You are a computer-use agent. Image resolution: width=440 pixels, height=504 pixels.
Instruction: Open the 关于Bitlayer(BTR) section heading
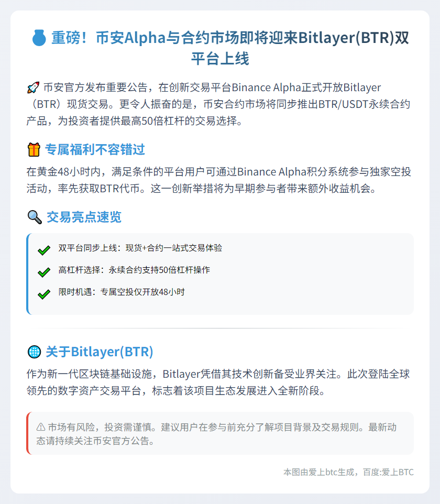[99, 352]
